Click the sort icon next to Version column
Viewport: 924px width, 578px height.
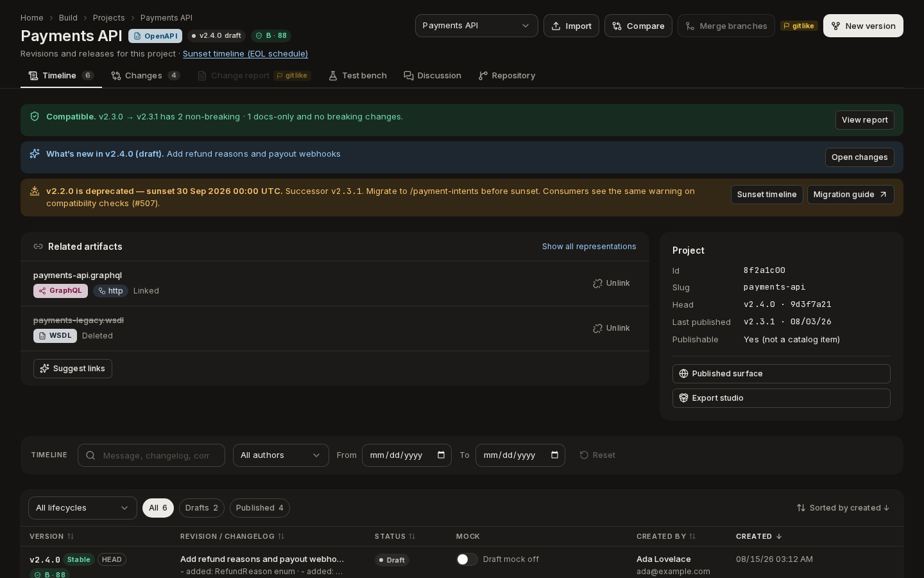(71, 536)
